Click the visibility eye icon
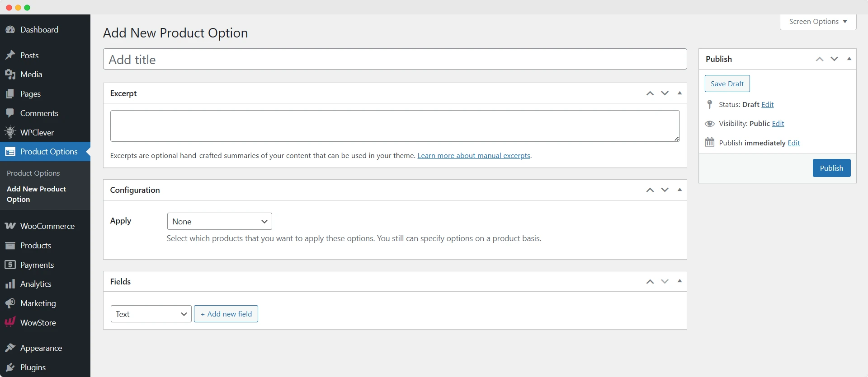The image size is (868, 377). (710, 124)
